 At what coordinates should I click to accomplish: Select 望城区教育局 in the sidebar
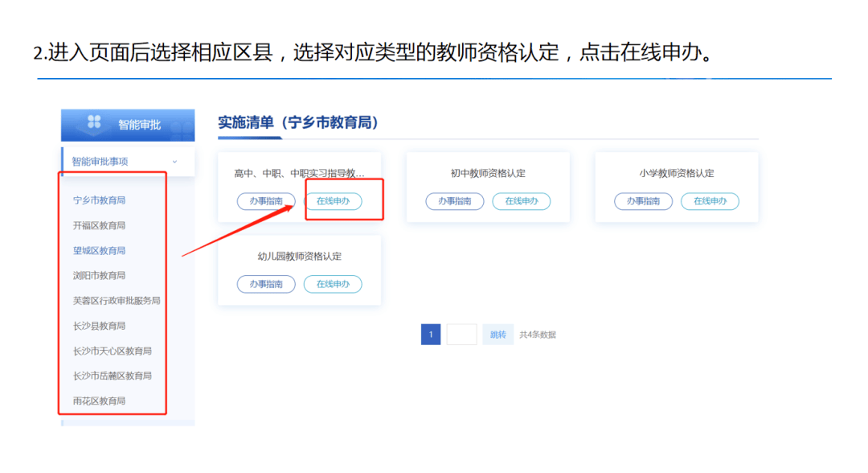pyautogui.click(x=99, y=251)
